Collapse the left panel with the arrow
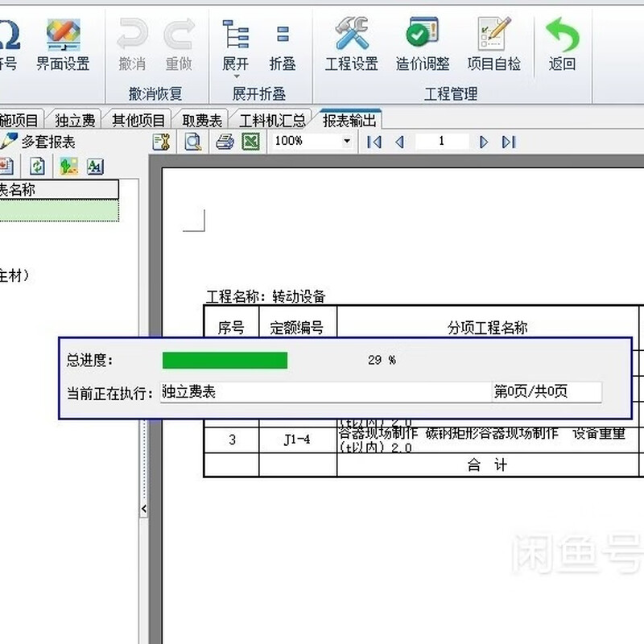 pos(145,509)
